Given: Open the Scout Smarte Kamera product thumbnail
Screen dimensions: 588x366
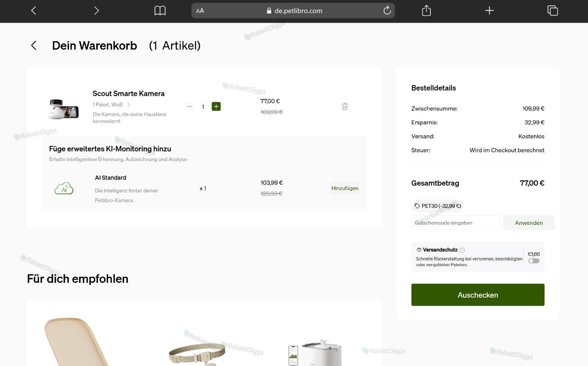Looking at the screenshot, I should point(64,109).
